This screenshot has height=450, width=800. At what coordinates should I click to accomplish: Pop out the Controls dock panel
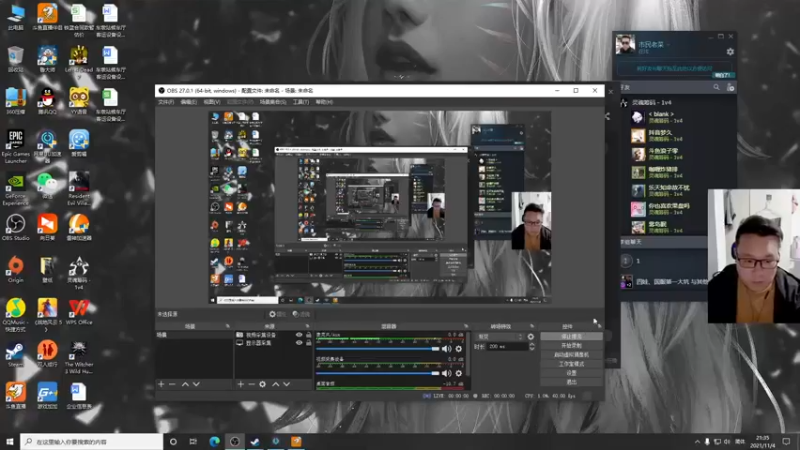[599, 326]
